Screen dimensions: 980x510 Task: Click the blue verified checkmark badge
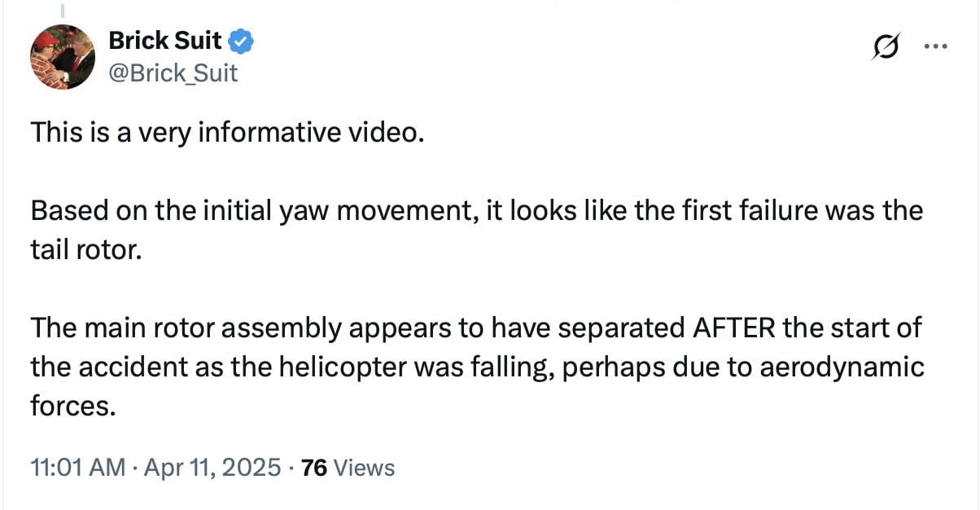pyautogui.click(x=243, y=40)
